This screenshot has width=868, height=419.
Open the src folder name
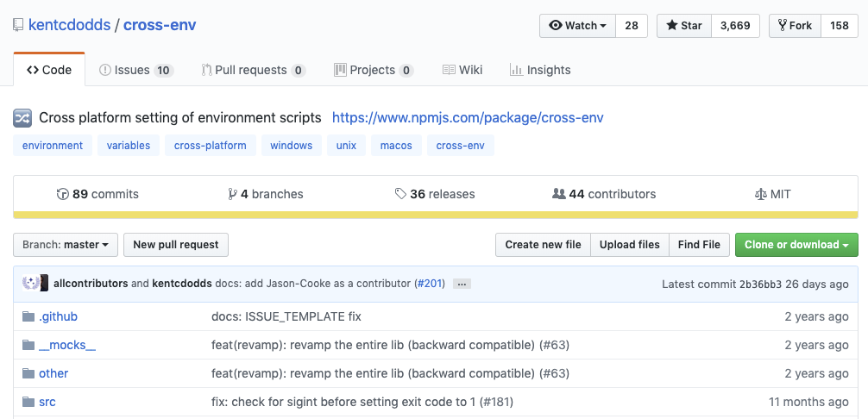pos(47,402)
